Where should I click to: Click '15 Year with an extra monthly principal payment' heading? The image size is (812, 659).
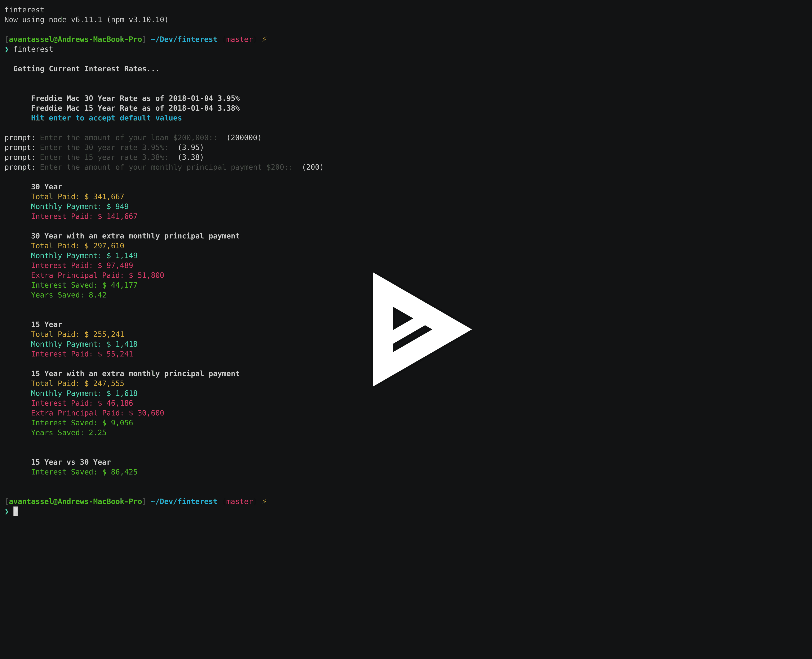pos(135,373)
